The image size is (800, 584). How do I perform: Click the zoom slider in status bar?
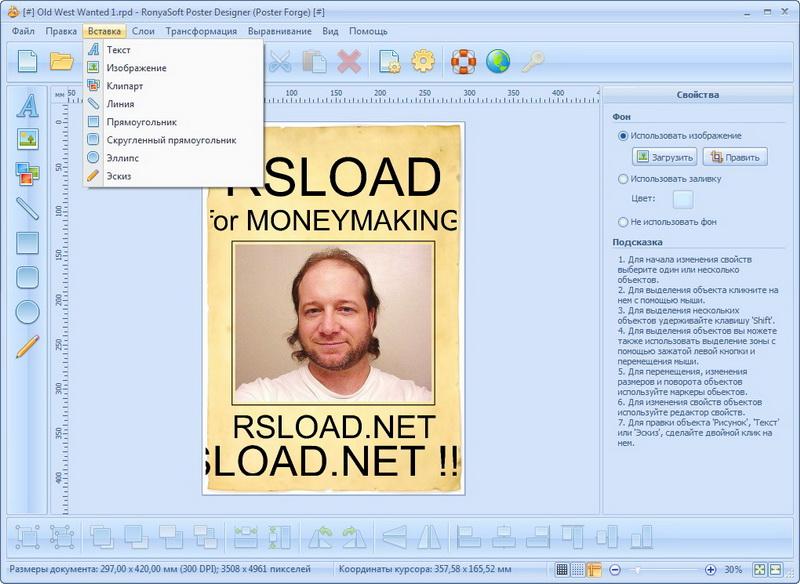(x=663, y=569)
